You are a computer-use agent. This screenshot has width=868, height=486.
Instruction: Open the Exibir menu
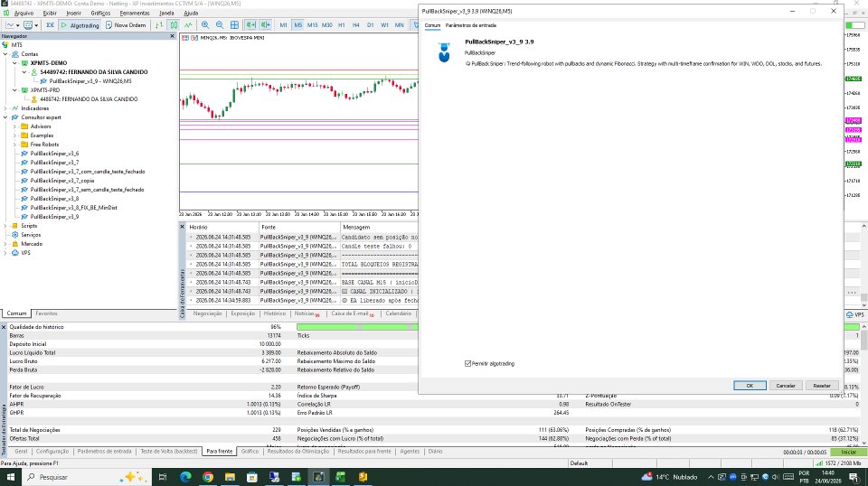click(50, 13)
